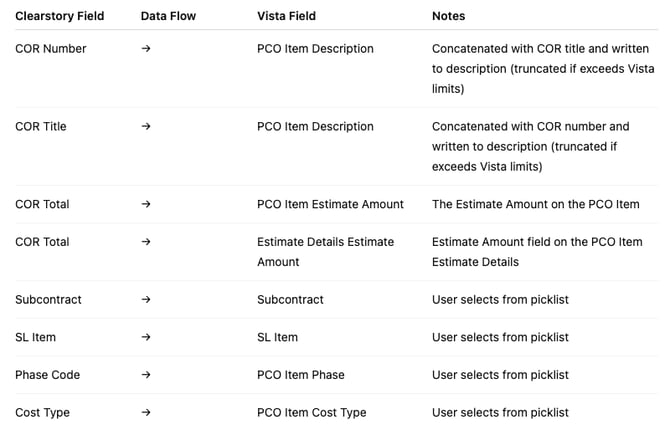Click the data flow arrow in the COR Number row
This screenshot has height=440, width=670.
coord(146,49)
